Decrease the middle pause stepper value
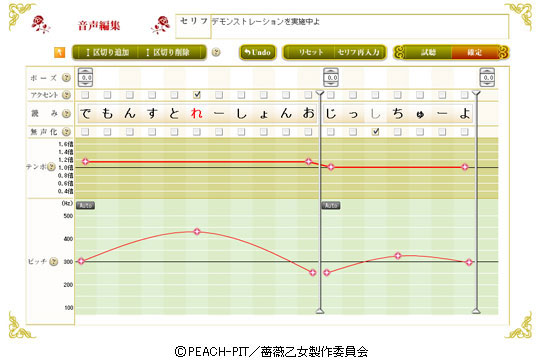This screenshot has width=540, height=360. point(331,83)
